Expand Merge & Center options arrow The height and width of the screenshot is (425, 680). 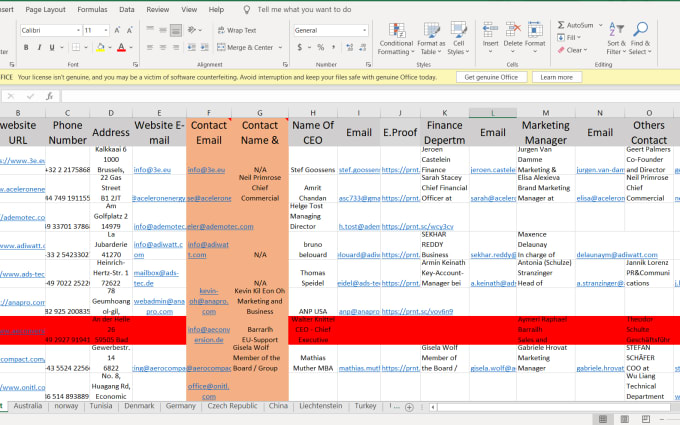pos(280,47)
